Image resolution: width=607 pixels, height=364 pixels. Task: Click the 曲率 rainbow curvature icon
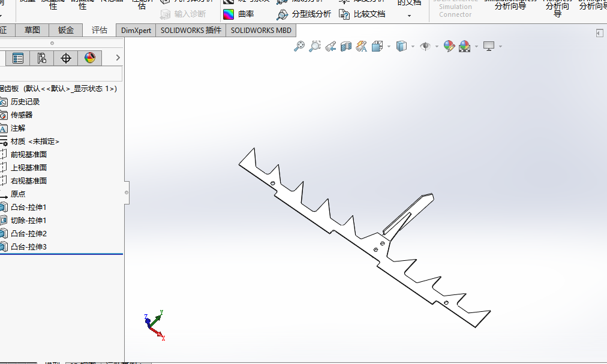(x=229, y=14)
